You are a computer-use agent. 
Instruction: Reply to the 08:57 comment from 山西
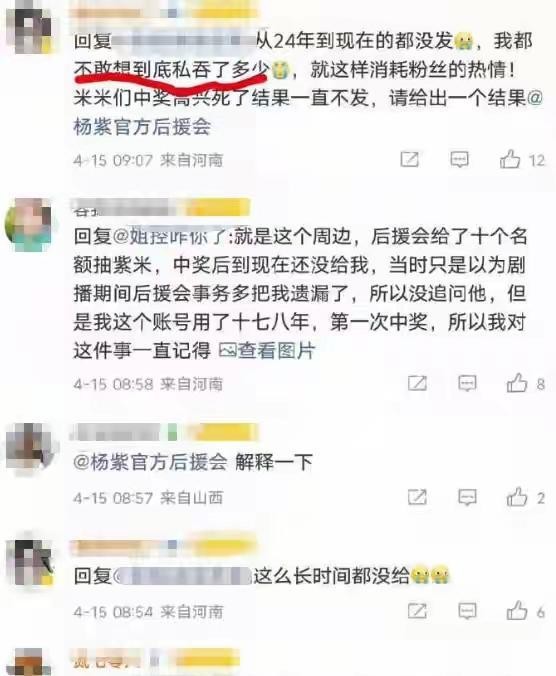pos(467,497)
